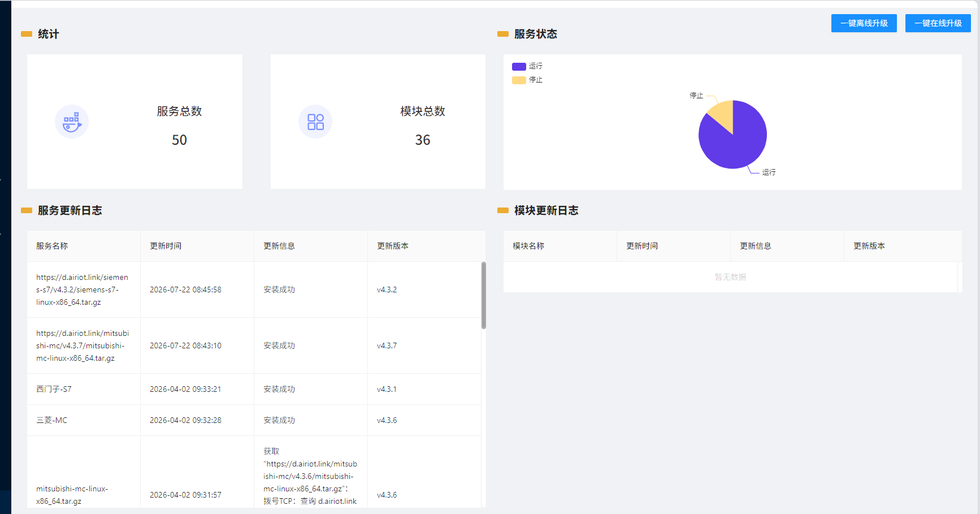Screen dimensions: 980x514
Task: Select the 三菱-MC log row
Action: click(x=254, y=420)
